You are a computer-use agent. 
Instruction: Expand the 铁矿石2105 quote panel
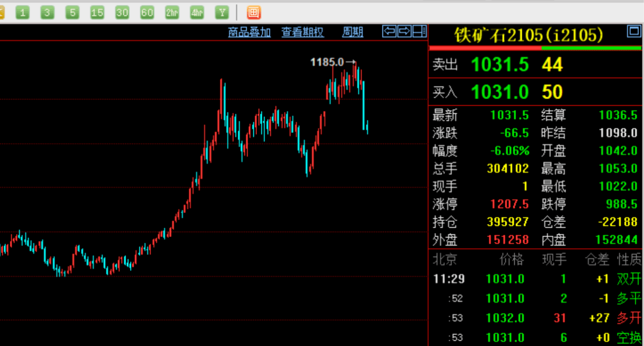(x=633, y=32)
